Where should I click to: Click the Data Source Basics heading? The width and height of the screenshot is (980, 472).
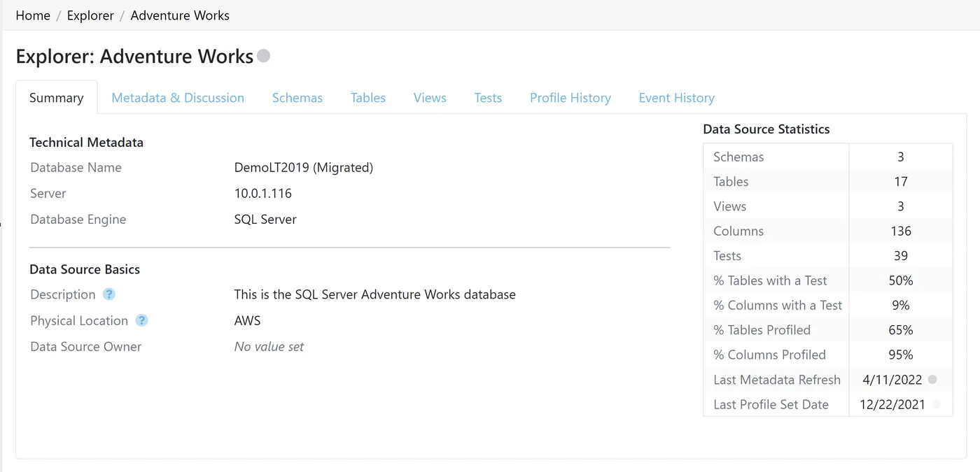point(85,269)
